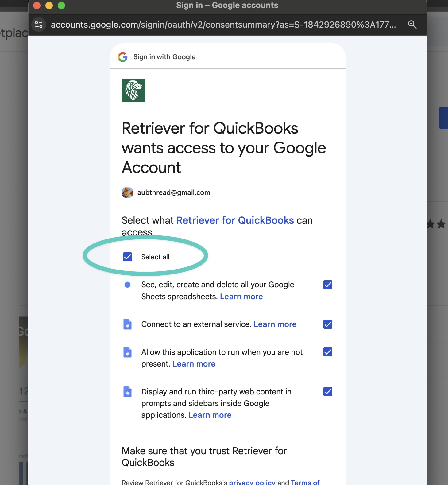Viewport: 448px width, 485px height.
Task: Click the blue button in the background window
Action: tap(443, 118)
